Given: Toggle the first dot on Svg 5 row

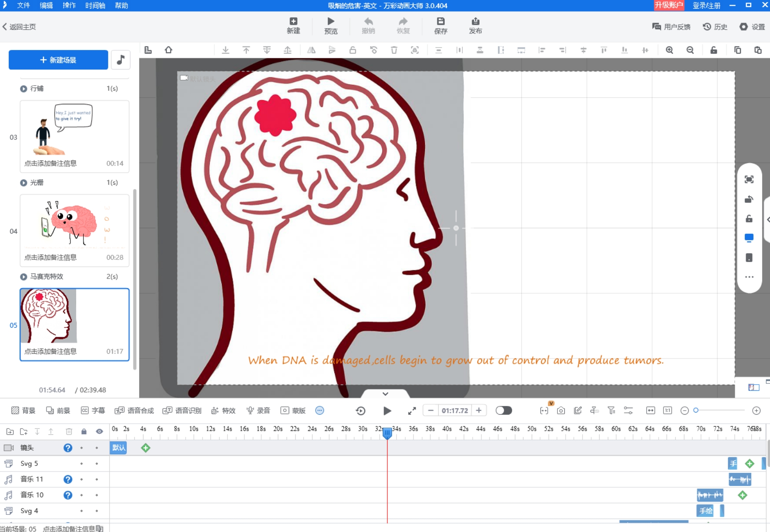Looking at the screenshot, I should 81,464.
